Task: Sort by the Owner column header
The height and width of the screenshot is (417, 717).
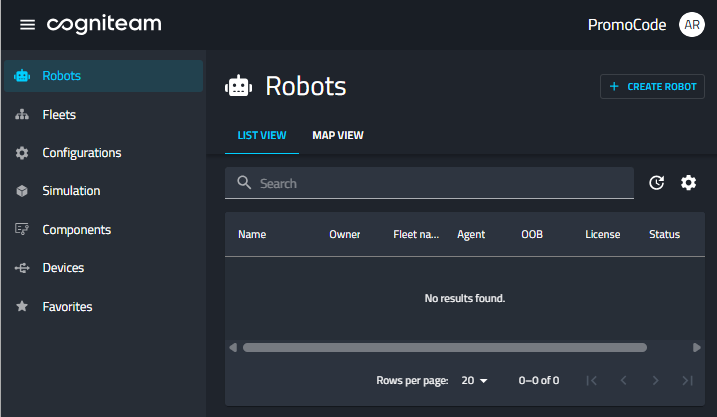Action: [x=345, y=234]
